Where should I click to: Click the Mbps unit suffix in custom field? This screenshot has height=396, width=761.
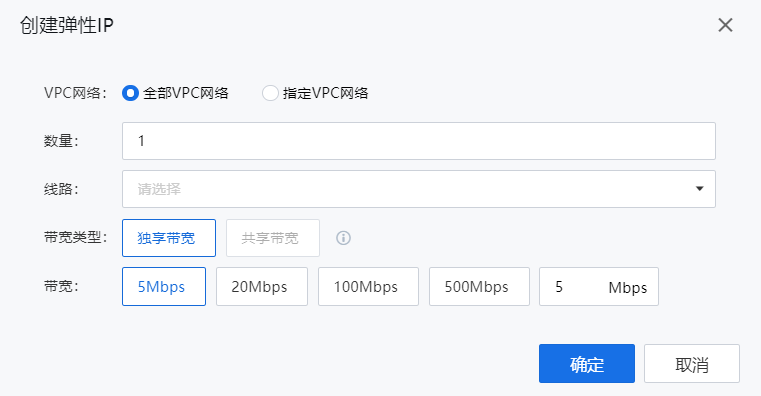tap(628, 287)
